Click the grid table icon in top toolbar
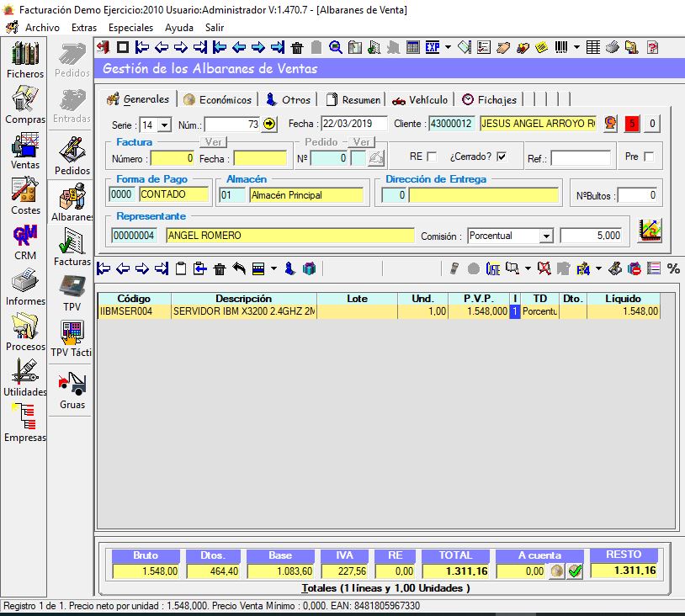685x616 pixels. tap(592, 47)
